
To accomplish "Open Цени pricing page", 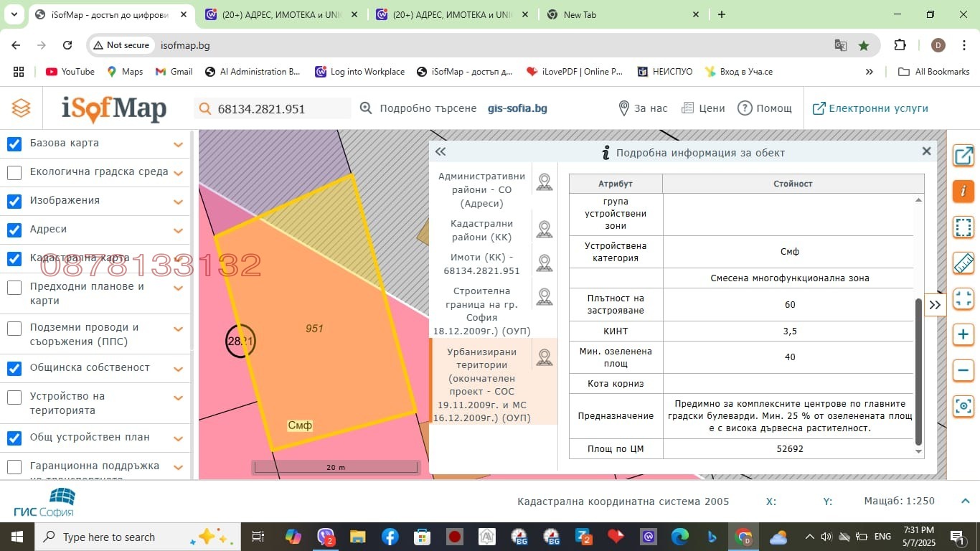I will [x=703, y=108].
